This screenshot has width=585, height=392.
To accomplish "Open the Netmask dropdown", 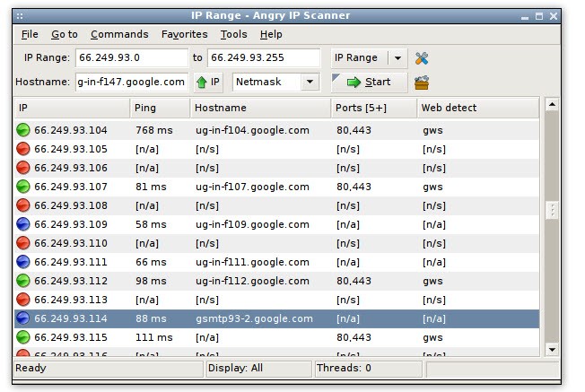I will (310, 82).
